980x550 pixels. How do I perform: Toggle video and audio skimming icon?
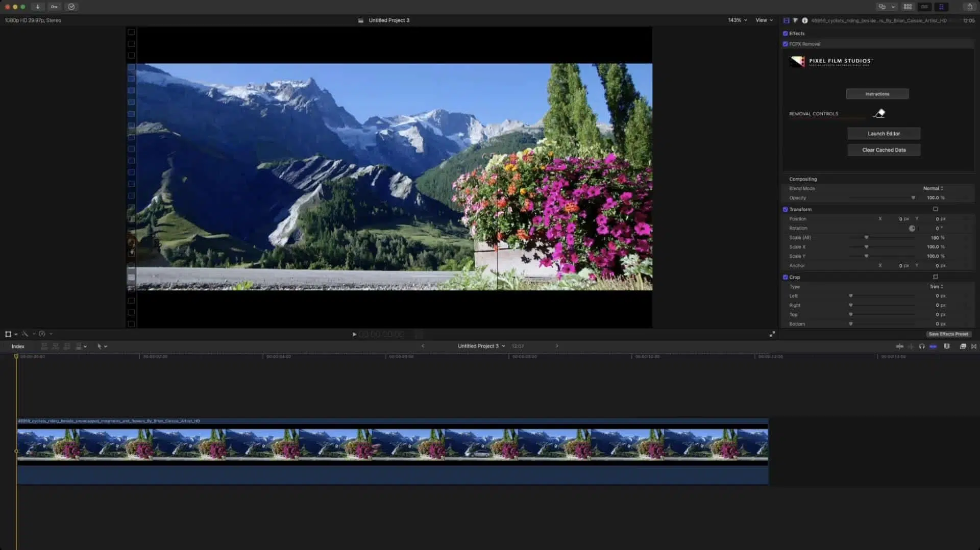coord(900,346)
